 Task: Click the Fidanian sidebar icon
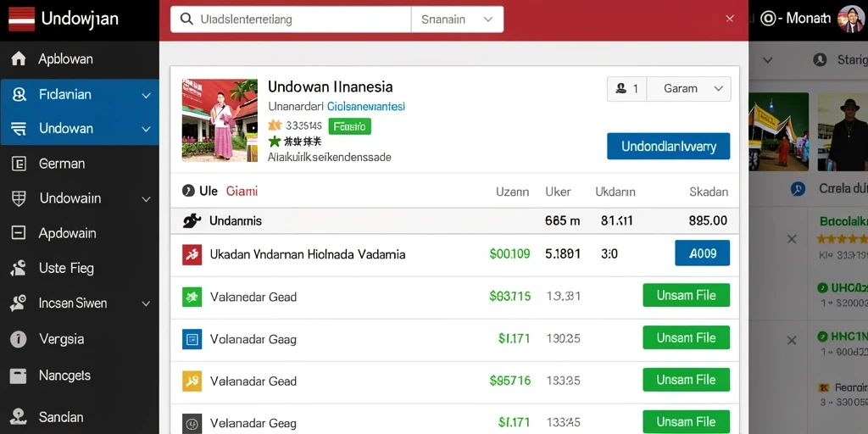pos(19,95)
